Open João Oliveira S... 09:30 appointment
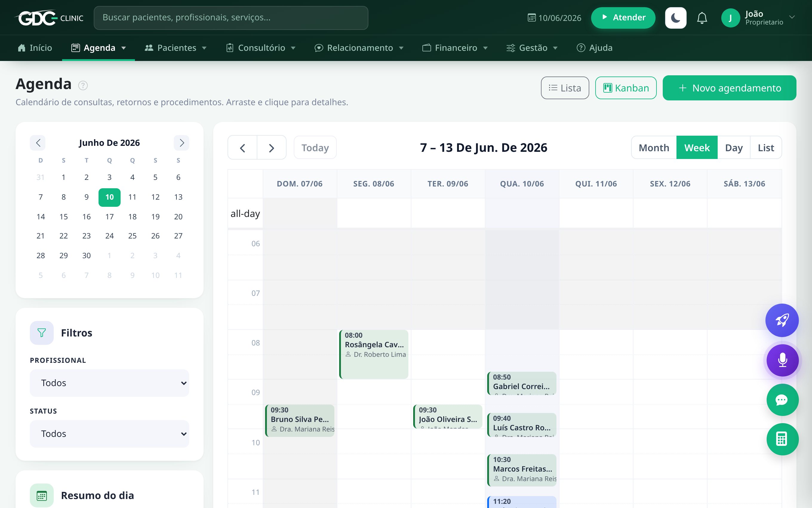 click(x=447, y=417)
